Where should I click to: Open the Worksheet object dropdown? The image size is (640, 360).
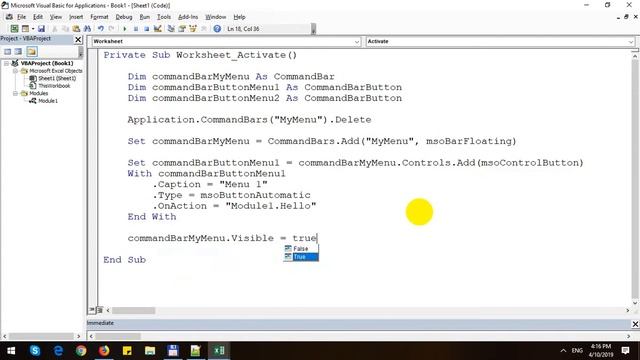[x=357, y=41]
